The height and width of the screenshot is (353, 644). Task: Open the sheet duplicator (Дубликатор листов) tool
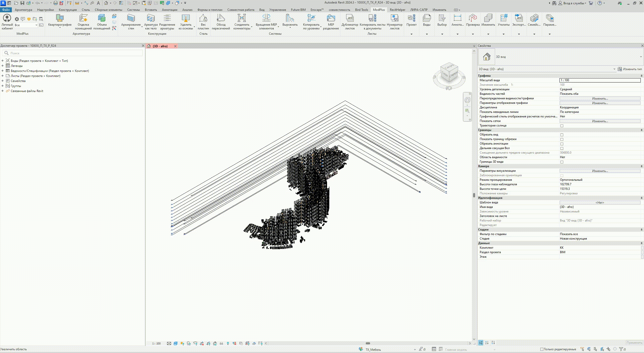click(x=350, y=18)
